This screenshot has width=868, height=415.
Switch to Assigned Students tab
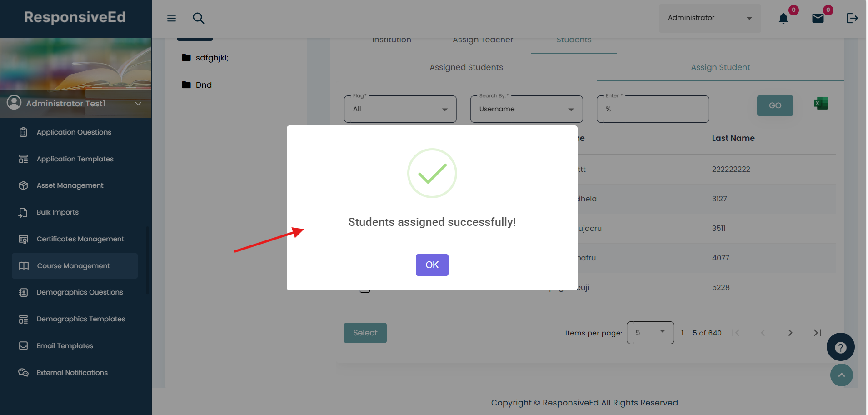pos(466,67)
